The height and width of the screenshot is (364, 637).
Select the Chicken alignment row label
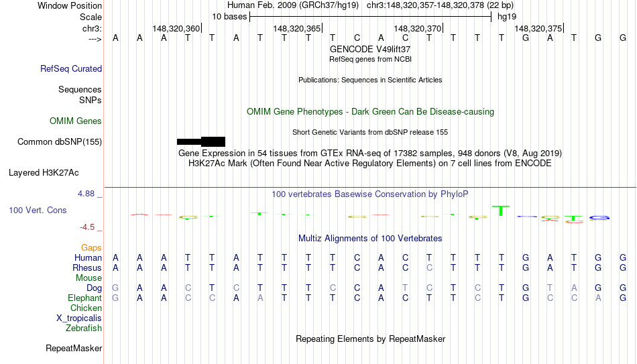[x=86, y=308]
